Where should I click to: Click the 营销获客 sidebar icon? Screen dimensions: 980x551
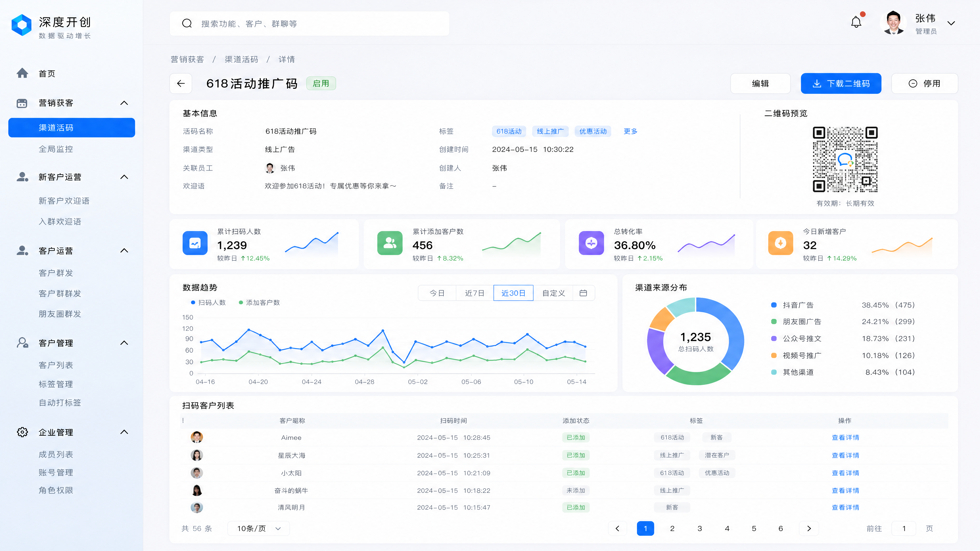[x=22, y=103]
